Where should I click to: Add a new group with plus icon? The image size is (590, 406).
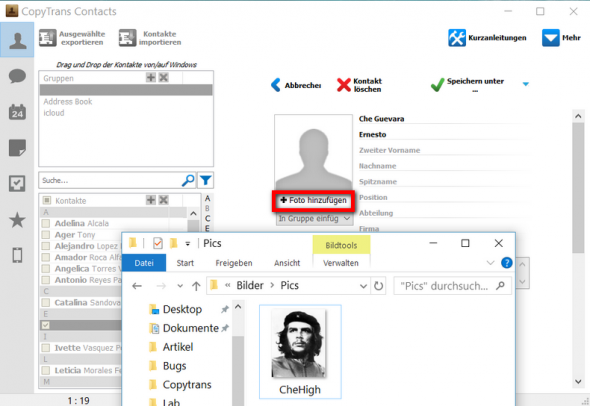(x=151, y=78)
